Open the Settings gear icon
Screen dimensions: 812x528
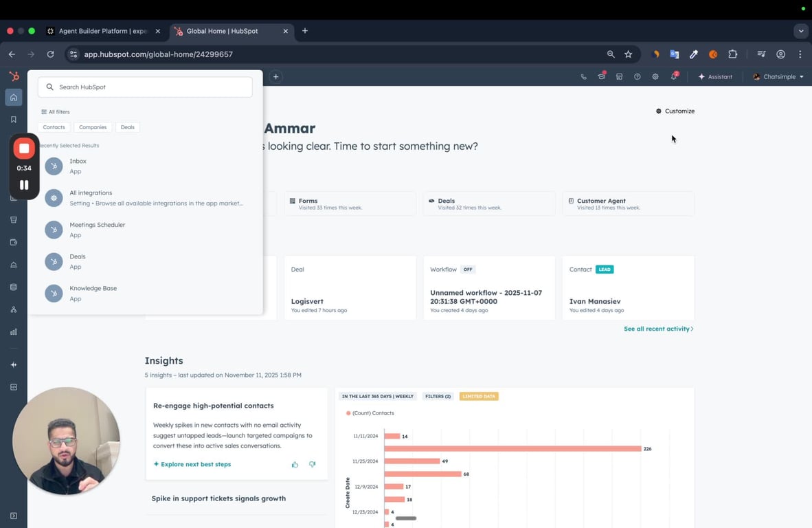tap(655, 77)
